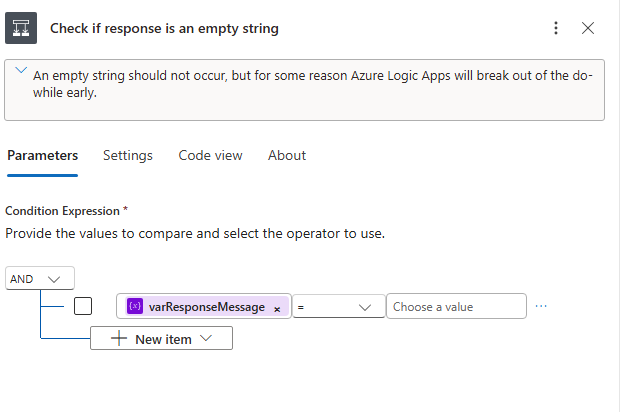
Task: Expand the New item chevron arrow
Action: pos(207,339)
